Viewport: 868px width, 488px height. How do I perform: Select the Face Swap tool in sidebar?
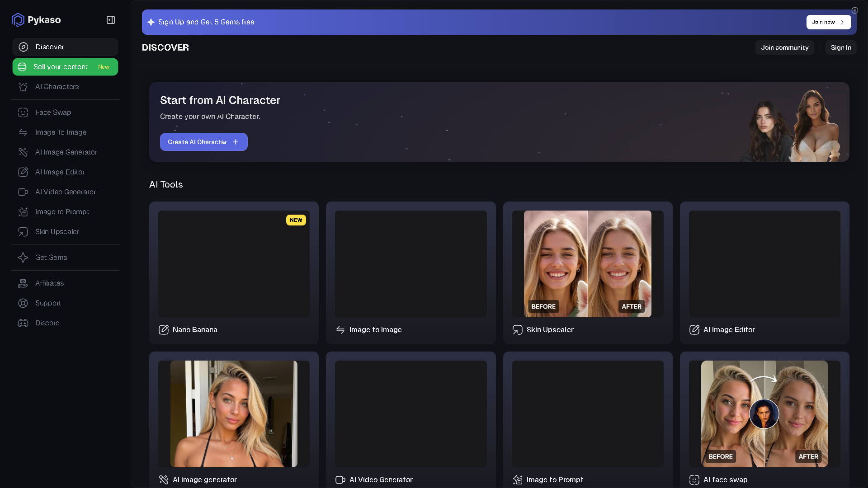coord(53,112)
